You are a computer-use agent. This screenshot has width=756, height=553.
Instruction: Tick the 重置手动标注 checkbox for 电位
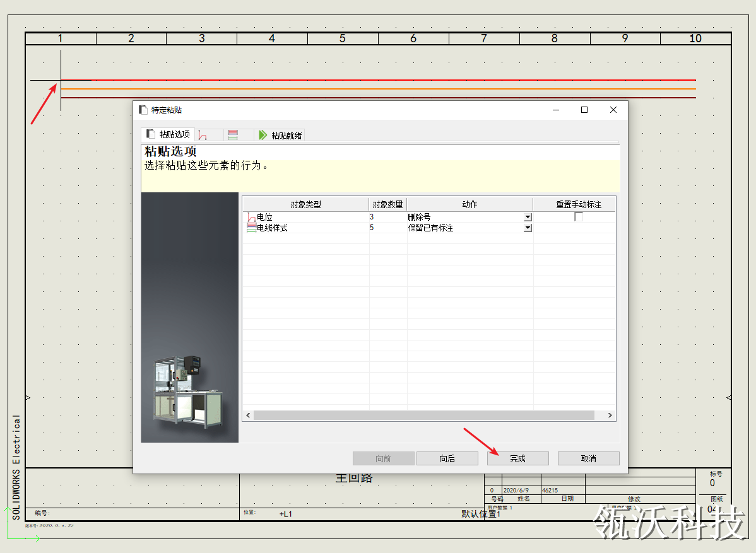(579, 217)
